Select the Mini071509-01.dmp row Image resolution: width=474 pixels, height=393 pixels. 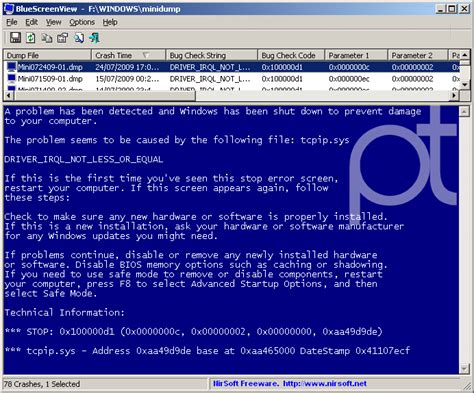coord(232,79)
